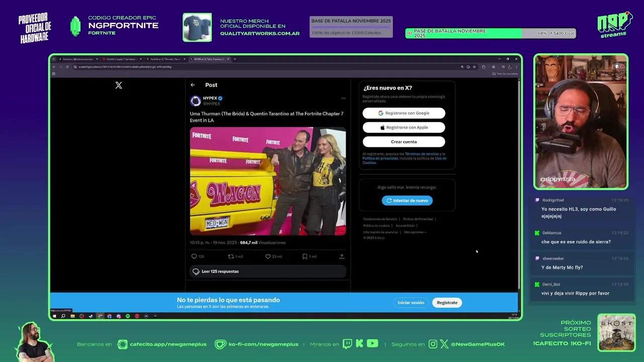The width and height of the screenshot is (644, 362).
Task: Click Dami_Bas chat message
Action: 582,289
